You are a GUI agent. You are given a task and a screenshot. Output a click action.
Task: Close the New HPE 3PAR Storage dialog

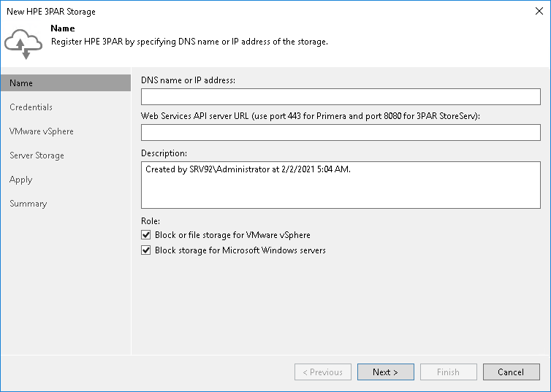tap(538, 12)
